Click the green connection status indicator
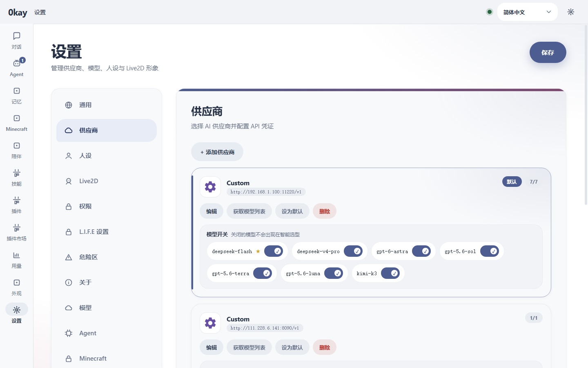Viewport: 588px width, 368px height. (x=489, y=12)
